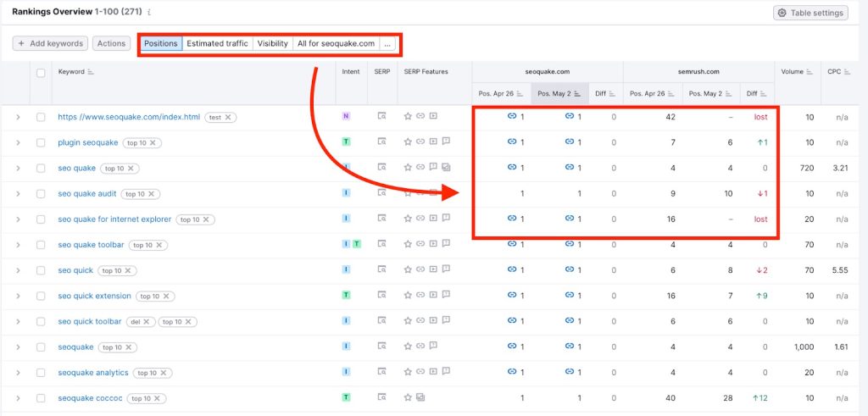
Task: Expand the seo quake toolbar row
Action: (18, 245)
